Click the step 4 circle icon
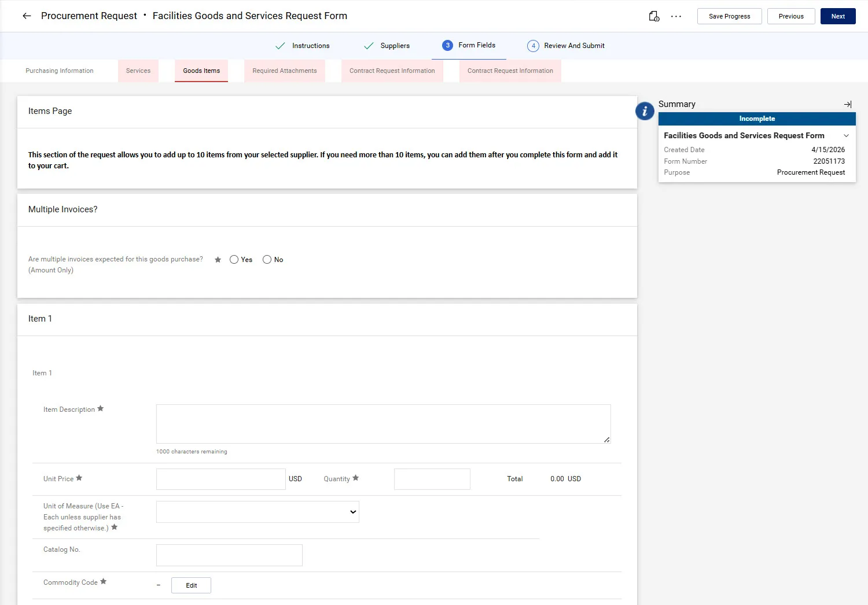The height and width of the screenshot is (605, 868). [534, 46]
